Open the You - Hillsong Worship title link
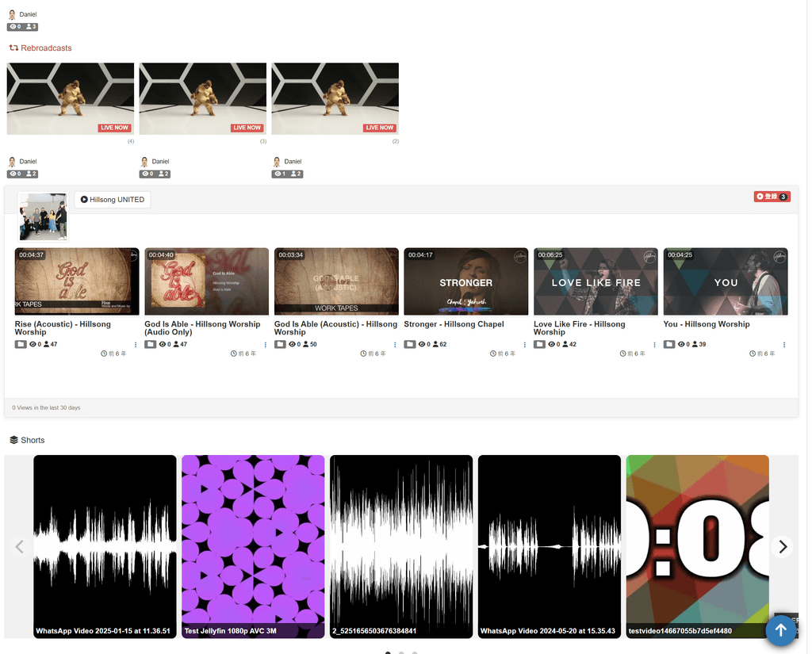Viewport: 812px width, 654px height. [x=707, y=324]
